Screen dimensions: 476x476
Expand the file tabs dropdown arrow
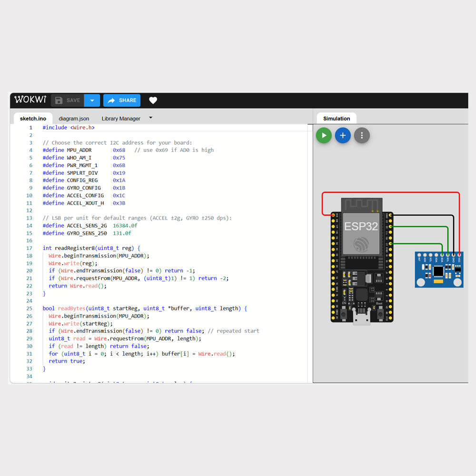pyautogui.click(x=151, y=118)
